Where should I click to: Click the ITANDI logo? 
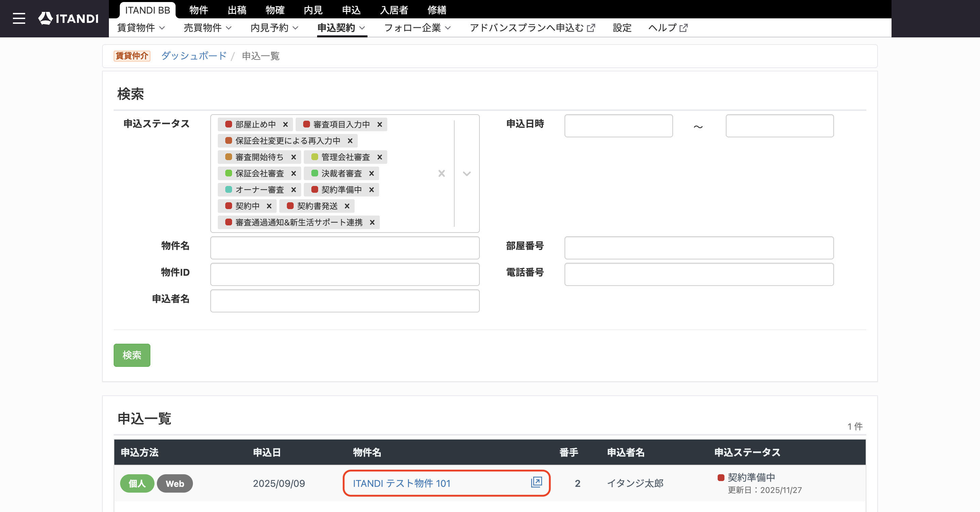pyautogui.click(x=68, y=18)
